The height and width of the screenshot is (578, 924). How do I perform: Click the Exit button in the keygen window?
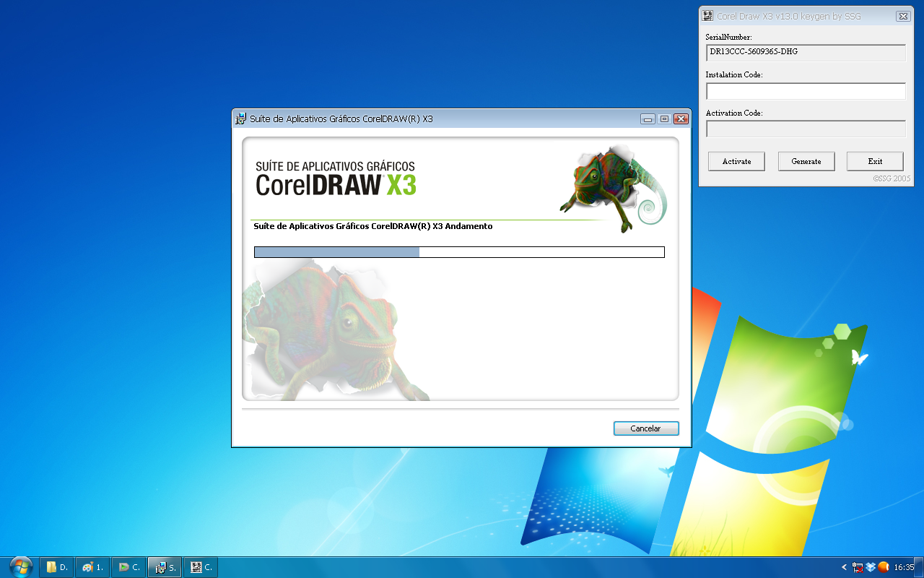coord(875,161)
